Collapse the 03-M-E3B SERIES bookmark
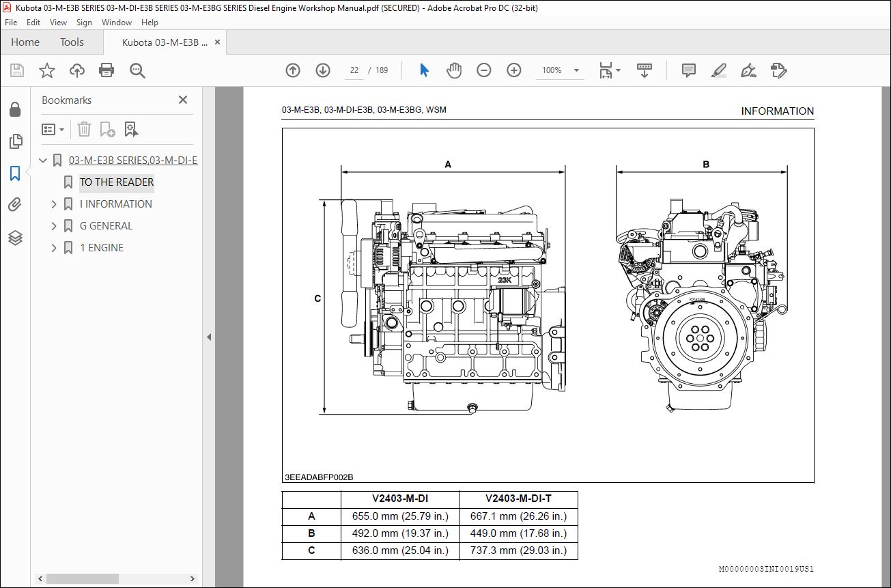 point(43,160)
